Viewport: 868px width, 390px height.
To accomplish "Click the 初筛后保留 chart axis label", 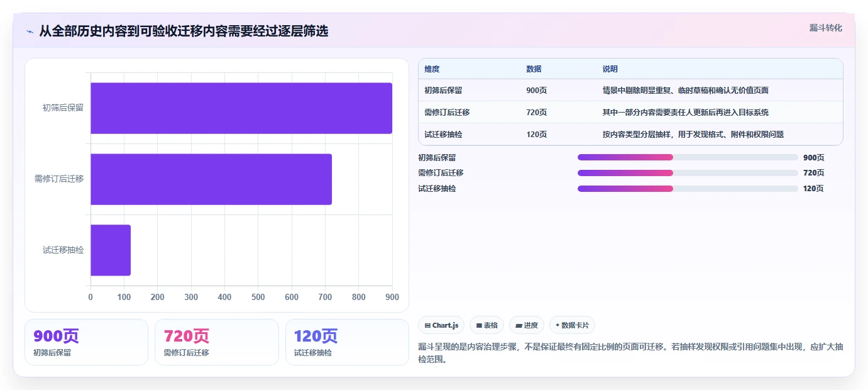I will point(63,108).
